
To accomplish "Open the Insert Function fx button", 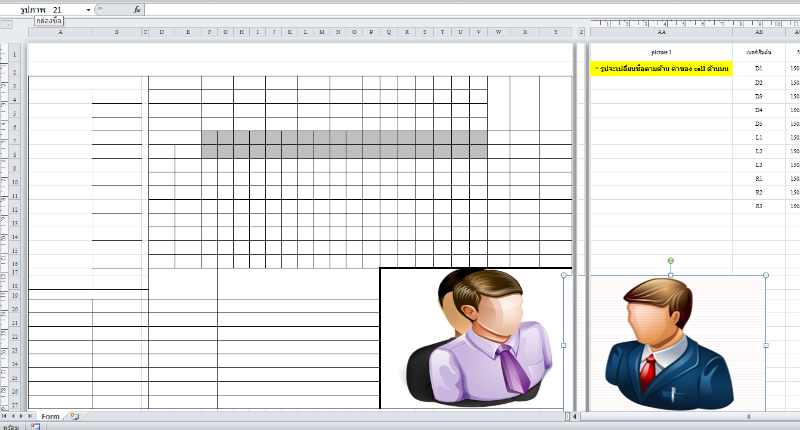I will point(137,10).
